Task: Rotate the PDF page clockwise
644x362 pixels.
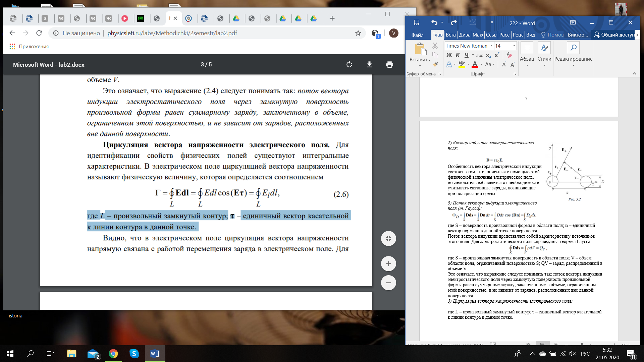Action: (349, 64)
